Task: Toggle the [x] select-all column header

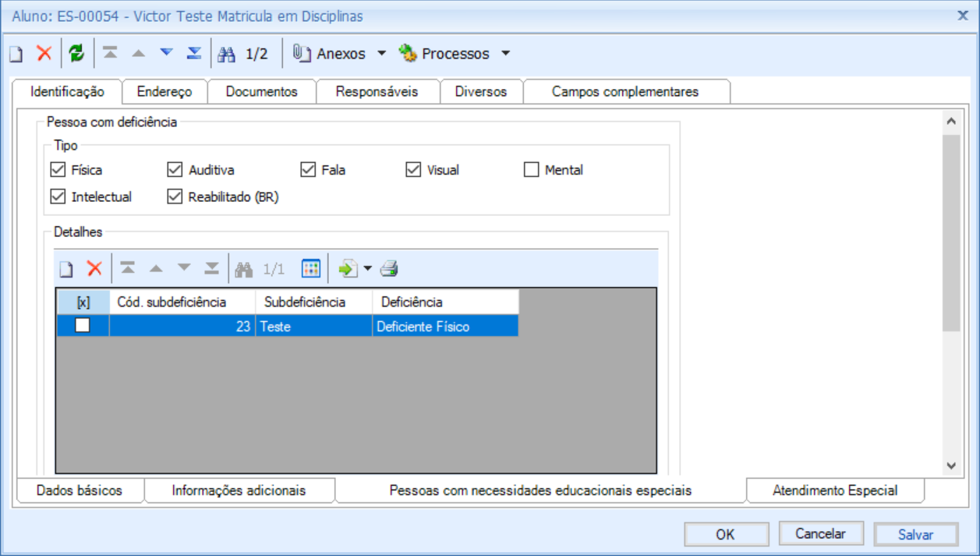Action: (83, 302)
